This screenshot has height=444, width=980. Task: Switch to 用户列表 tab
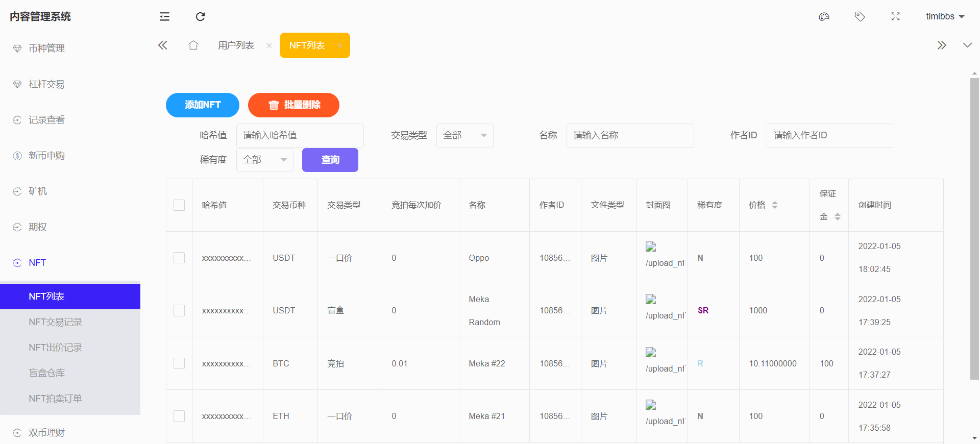click(236, 45)
